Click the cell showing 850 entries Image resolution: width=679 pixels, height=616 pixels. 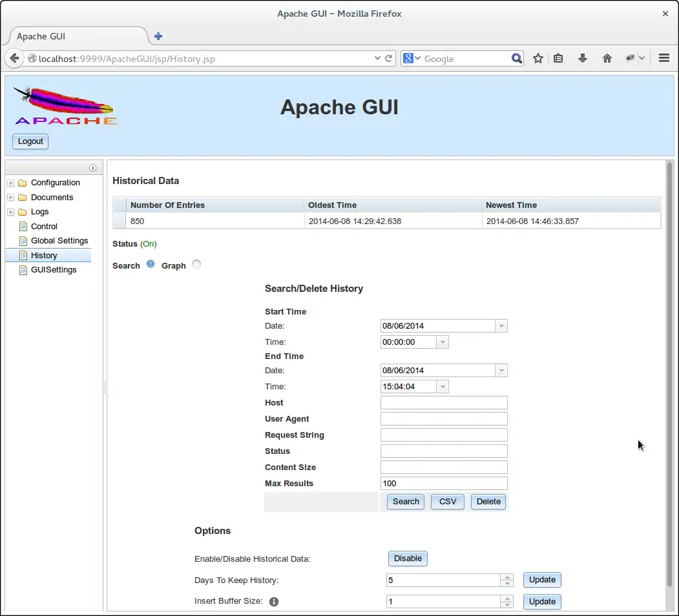click(214, 221)
